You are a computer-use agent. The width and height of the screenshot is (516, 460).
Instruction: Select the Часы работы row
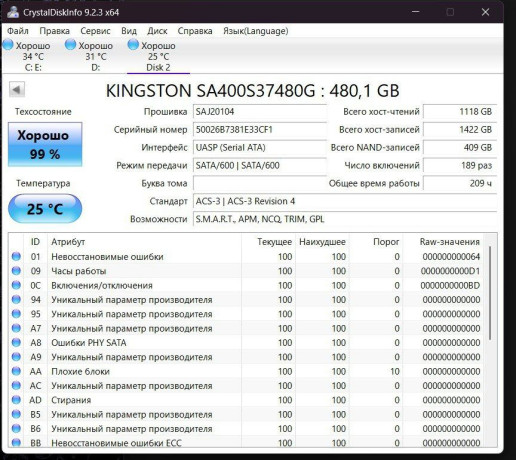click(246, 271)
